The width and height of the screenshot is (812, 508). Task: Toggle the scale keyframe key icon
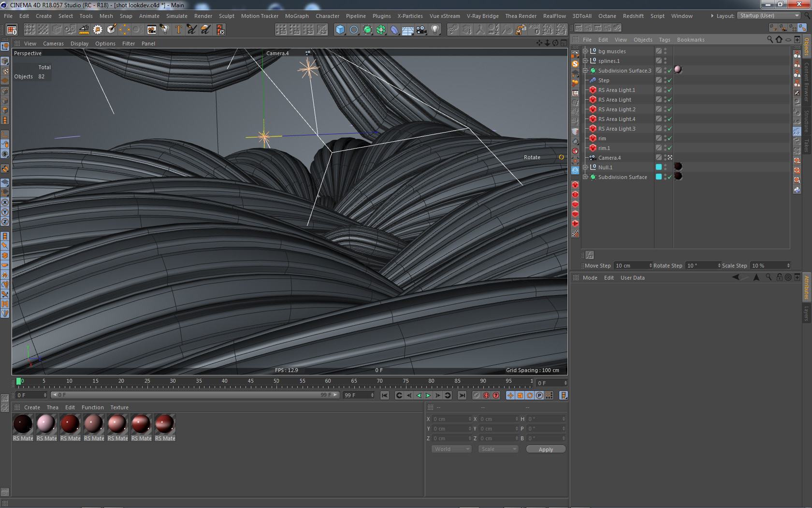[x=520, y=395]
